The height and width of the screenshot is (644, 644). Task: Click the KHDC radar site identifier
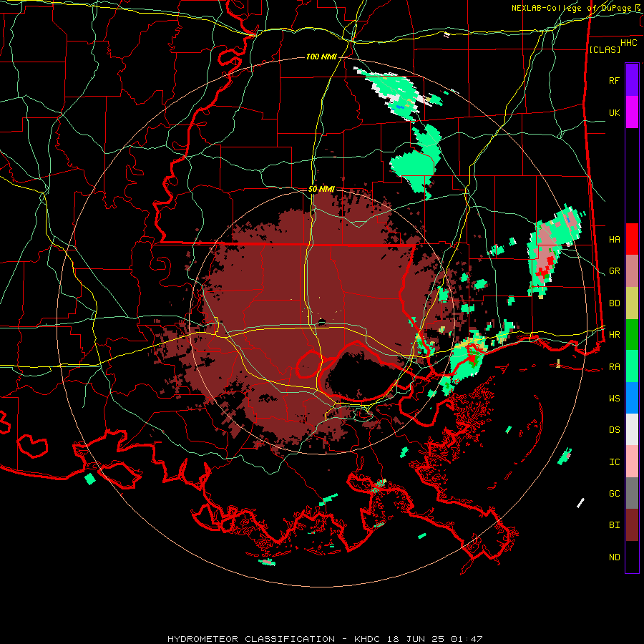coord(369,639)
